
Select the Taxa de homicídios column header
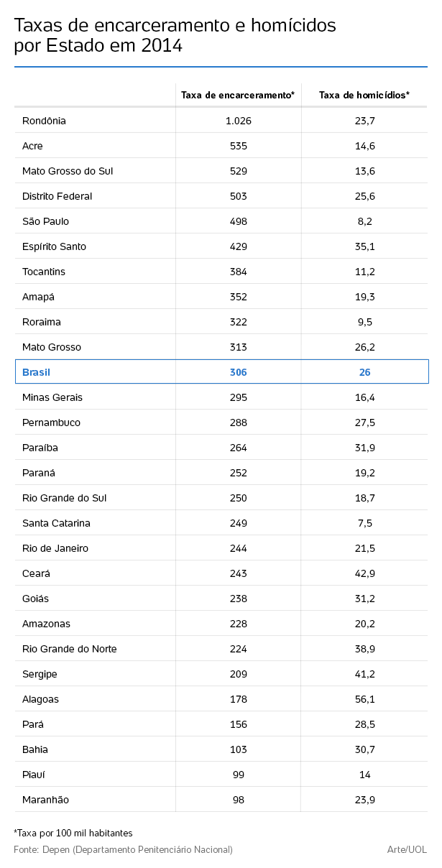(364, 95)
